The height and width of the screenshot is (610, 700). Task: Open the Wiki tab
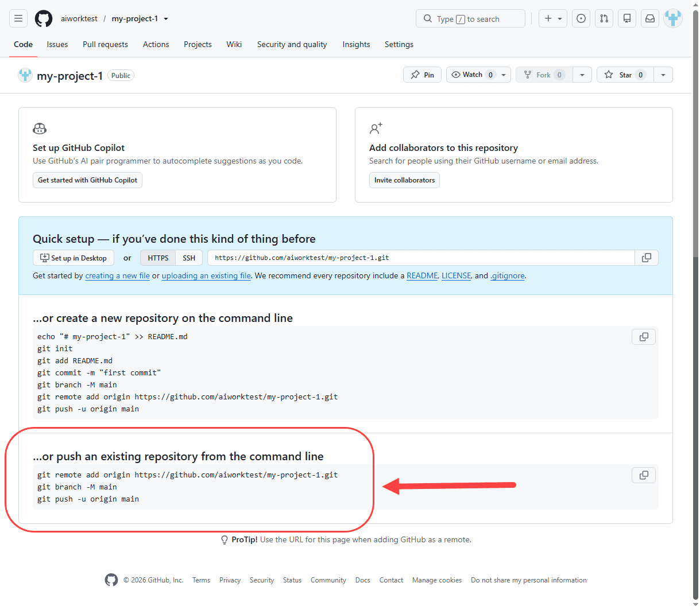point(234,44)
